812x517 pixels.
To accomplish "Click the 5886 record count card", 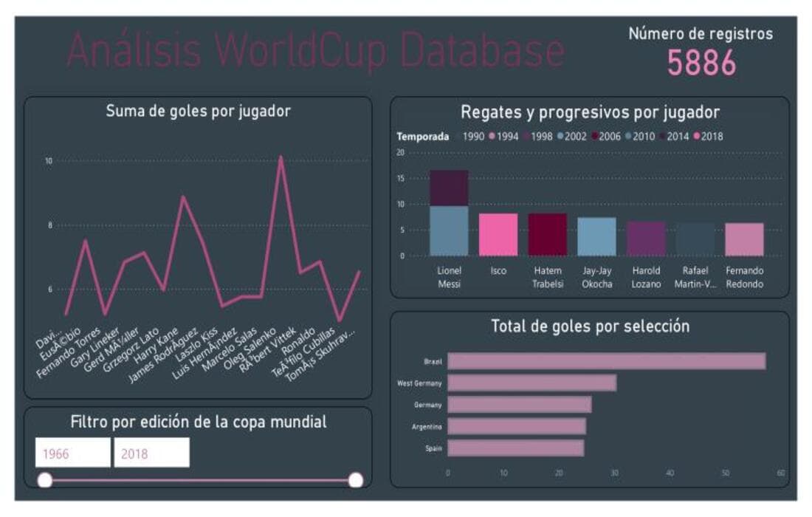I will [701, 63].
